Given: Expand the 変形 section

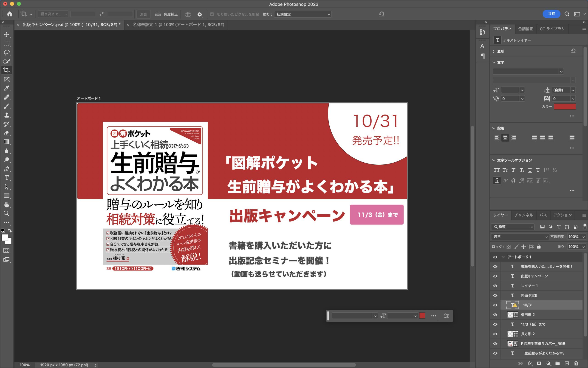Looking at the screenshot, I should click(493, 51).
